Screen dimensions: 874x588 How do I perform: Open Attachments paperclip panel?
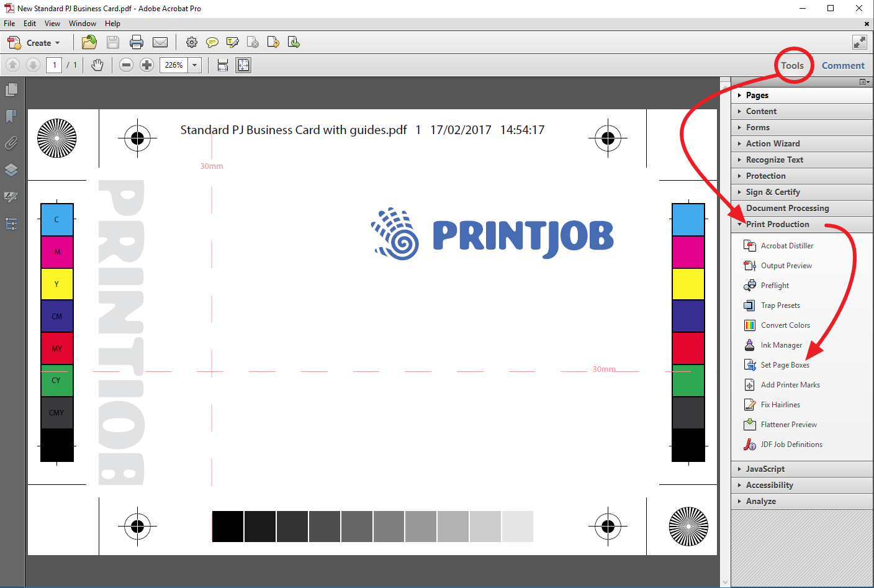11,143
